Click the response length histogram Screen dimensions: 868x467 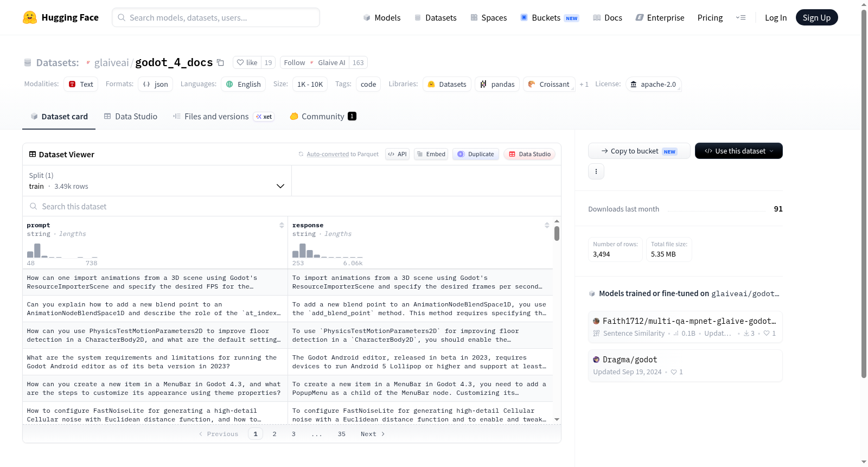(328, 251)
